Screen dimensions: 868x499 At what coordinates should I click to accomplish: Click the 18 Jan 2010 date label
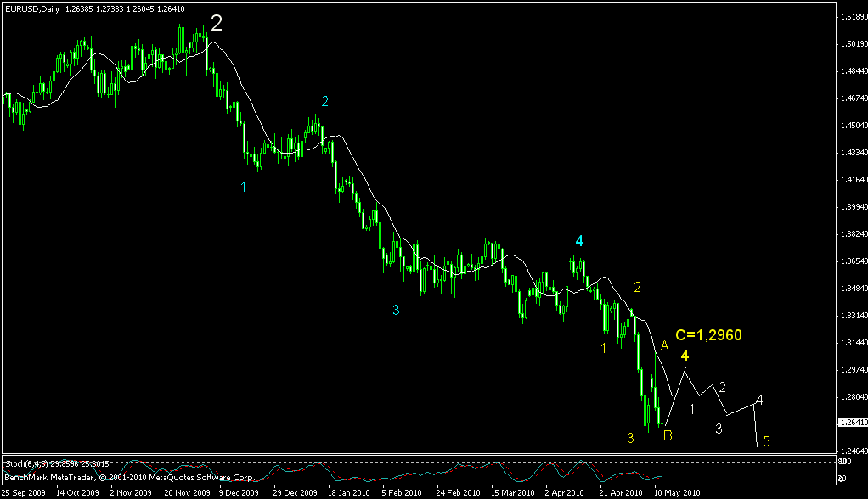349,492
